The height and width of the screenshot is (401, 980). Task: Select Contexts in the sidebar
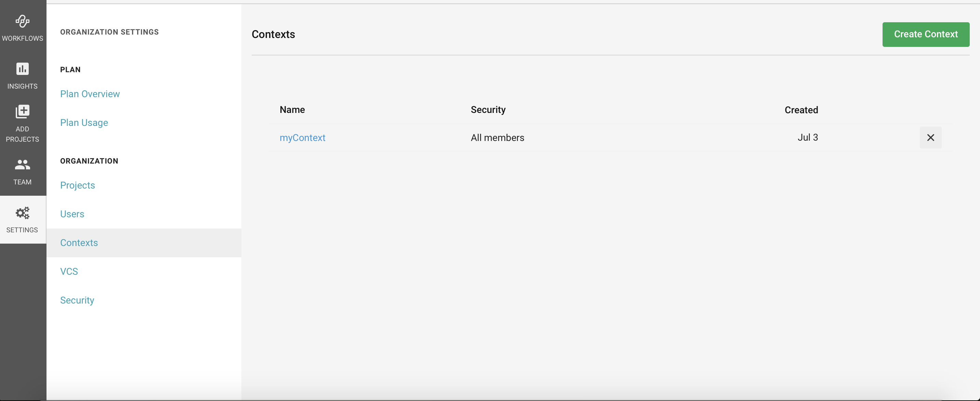pos(79,243)
